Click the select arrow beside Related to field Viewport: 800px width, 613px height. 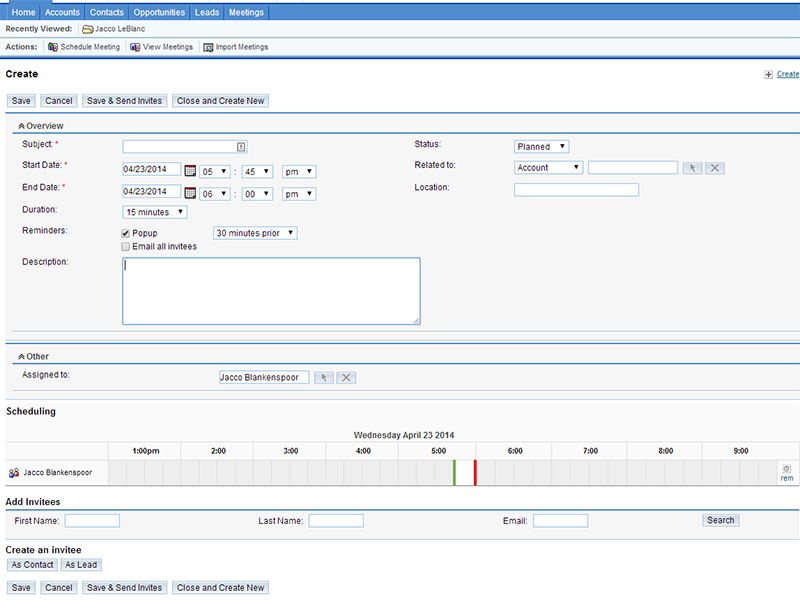[691, 168]
